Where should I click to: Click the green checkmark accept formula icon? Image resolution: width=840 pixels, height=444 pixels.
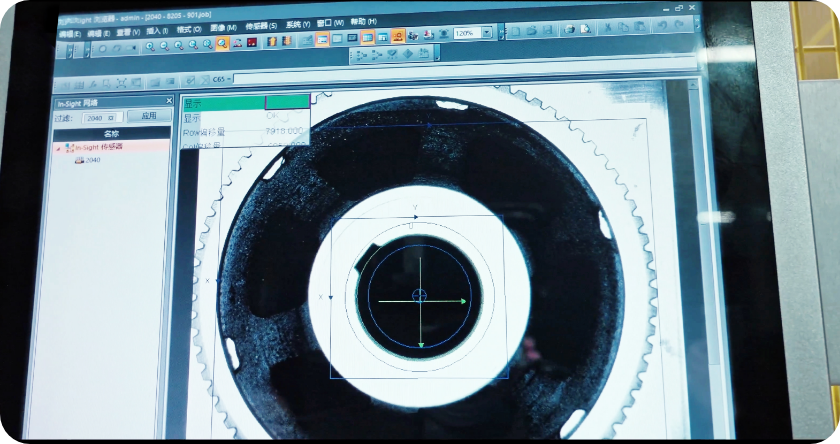pos(191,80)
